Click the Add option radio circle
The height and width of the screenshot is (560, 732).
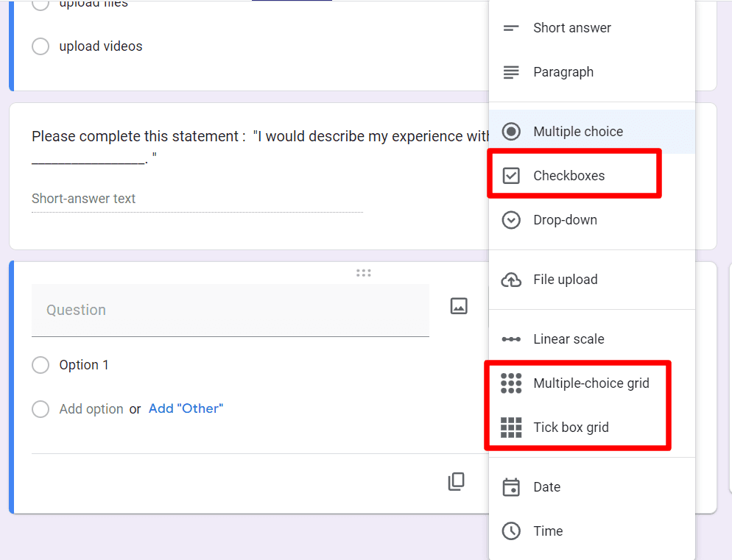pos(41,409)
